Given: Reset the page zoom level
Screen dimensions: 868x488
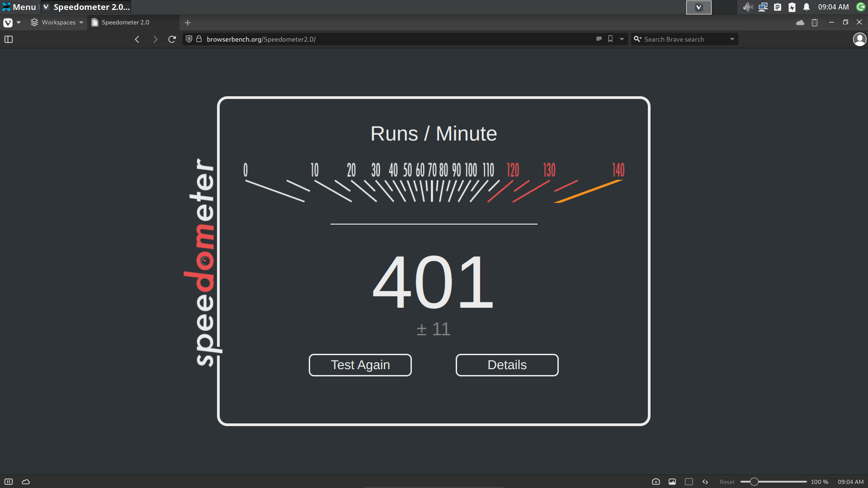Looking at the screenshot, I should (x=727, y=482).
